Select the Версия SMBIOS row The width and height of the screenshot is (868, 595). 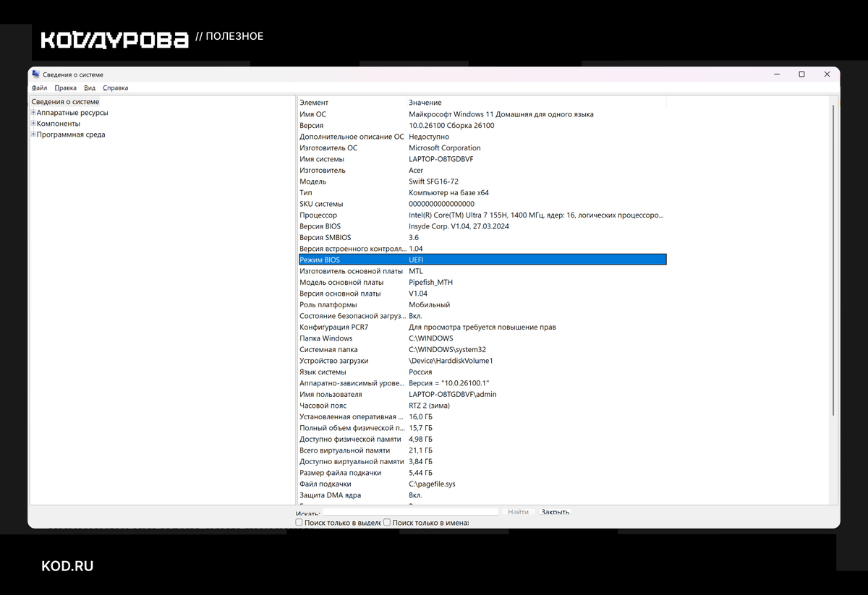click(x=482, y=237)
